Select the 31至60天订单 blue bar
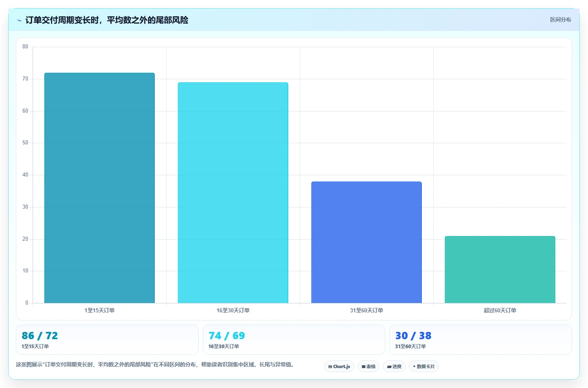The image size is (588, 388). (366, 242)
